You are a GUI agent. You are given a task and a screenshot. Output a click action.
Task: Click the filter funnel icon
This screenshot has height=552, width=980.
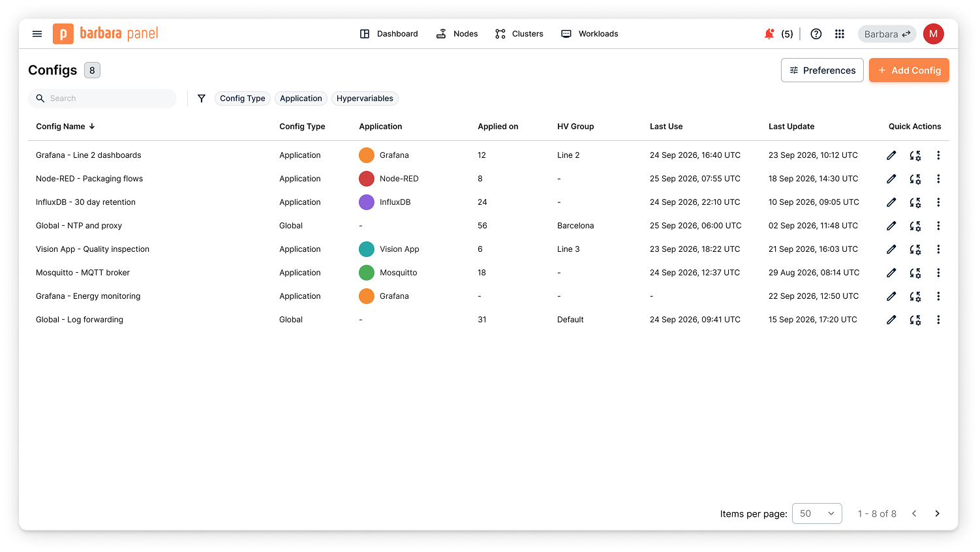coord(202,99)
